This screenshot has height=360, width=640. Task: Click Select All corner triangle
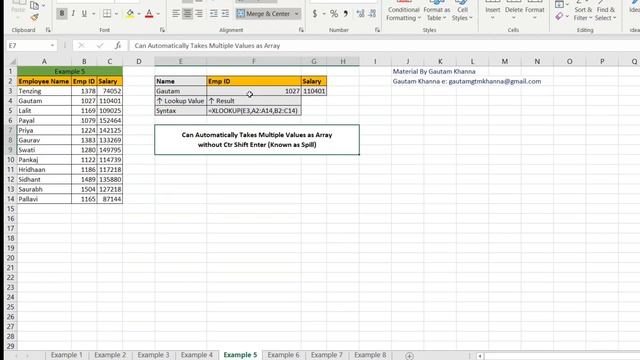[12, 61]
